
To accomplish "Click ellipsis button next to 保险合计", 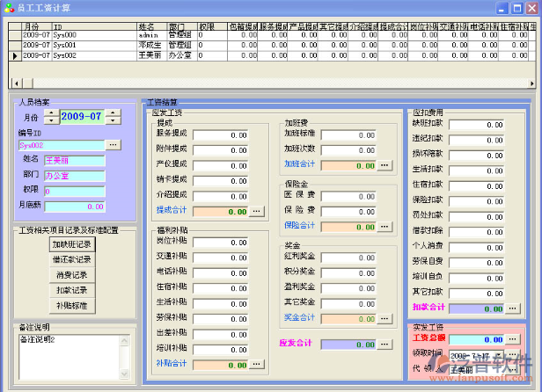I will coord(385,226).
